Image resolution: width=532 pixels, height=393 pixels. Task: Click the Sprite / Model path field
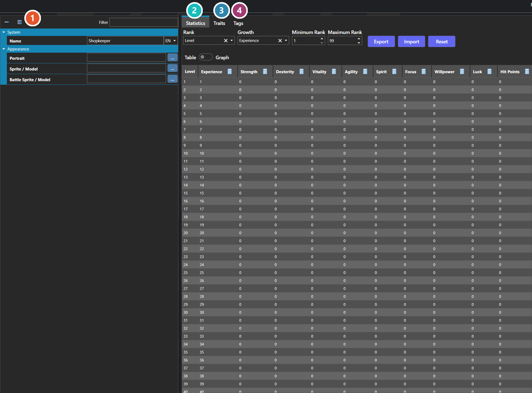click(126, 68)
